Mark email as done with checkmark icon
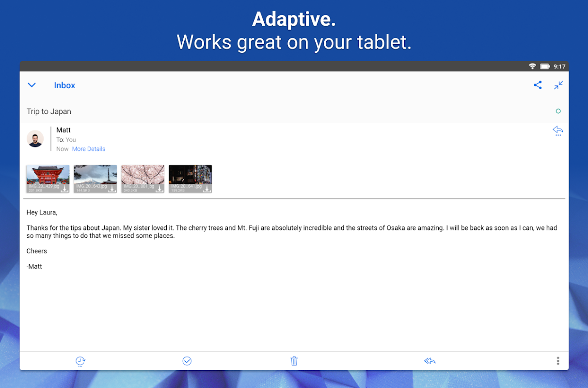The width and height of the screenshot is (588, 388). tap(187, 361)
